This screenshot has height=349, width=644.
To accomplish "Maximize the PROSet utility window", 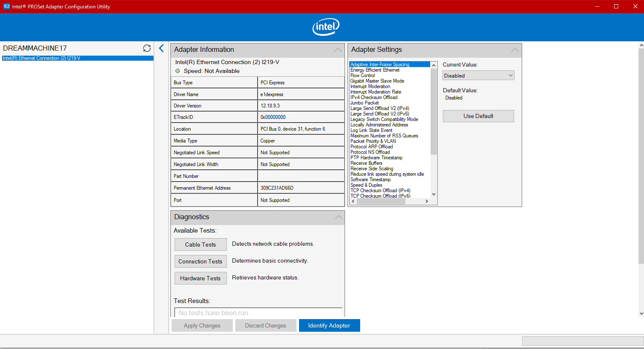I will [x=616, y=6].
